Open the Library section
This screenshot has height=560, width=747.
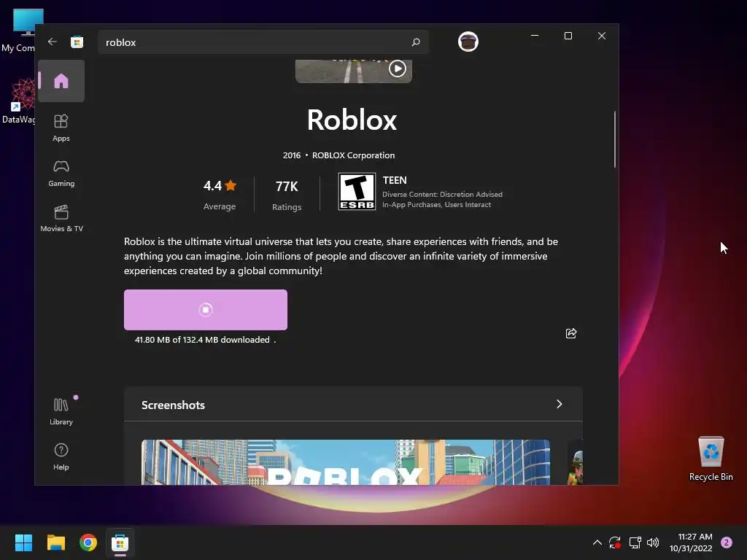[61, 411]
